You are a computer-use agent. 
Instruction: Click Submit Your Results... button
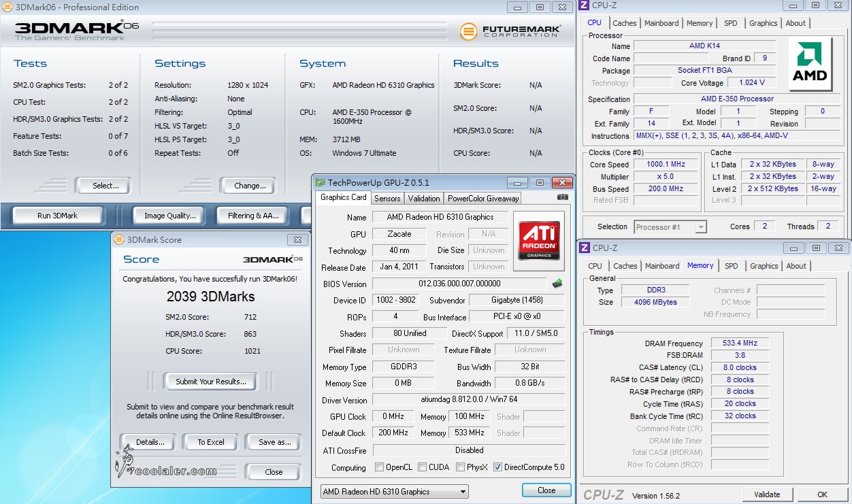tap(210, 382)
